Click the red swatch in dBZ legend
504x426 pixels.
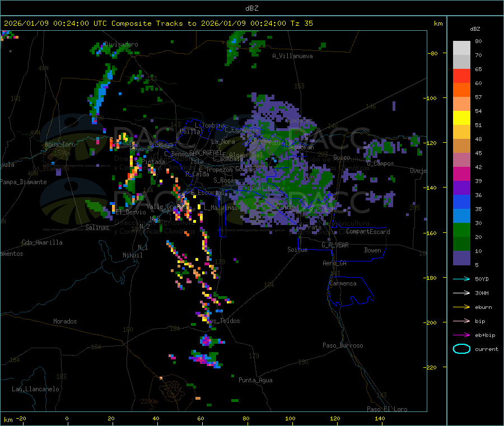click(x=461, y=76)
